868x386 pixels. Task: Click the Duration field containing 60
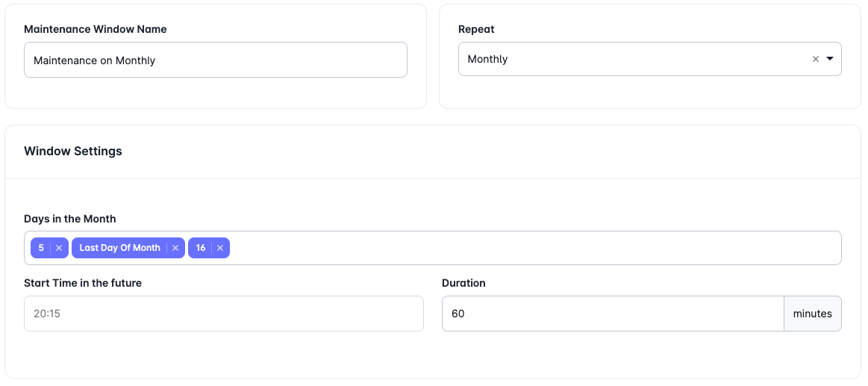612,314
